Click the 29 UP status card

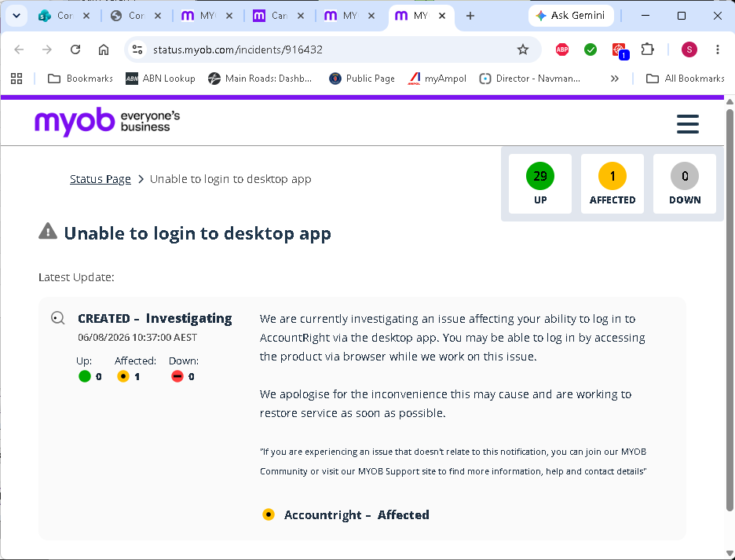[540, 184]
